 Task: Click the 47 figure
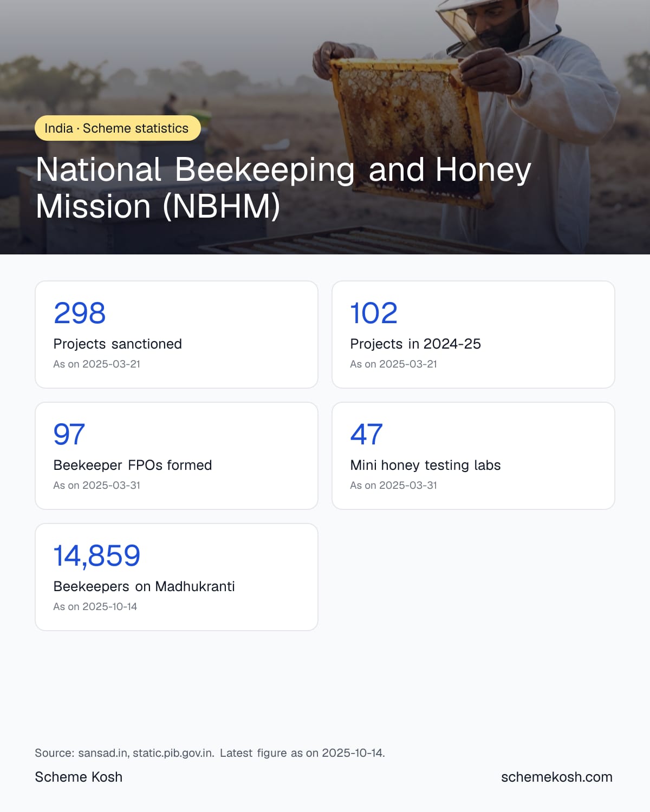(367, 434)
